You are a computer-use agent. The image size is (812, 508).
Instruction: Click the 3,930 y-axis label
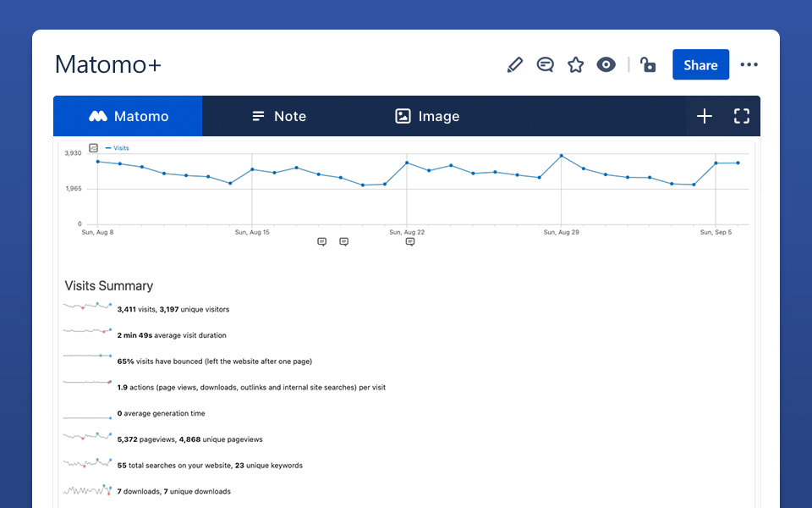(x=73, y=153)
